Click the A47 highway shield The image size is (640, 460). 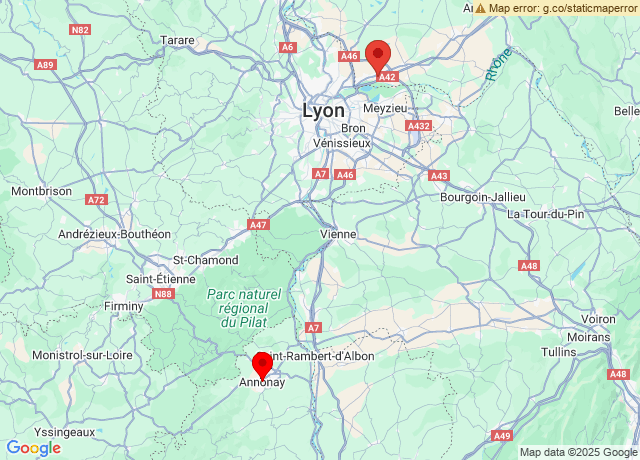pos(258,225)
